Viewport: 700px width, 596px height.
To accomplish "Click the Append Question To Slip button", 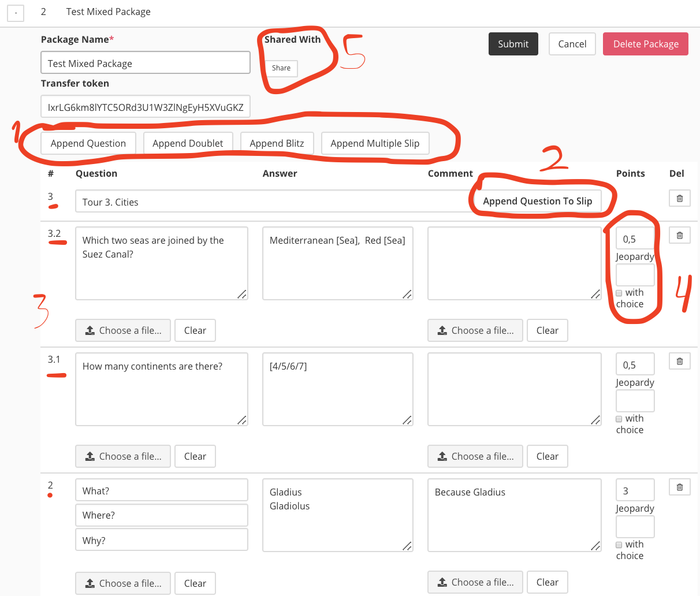I will point(537,201).
